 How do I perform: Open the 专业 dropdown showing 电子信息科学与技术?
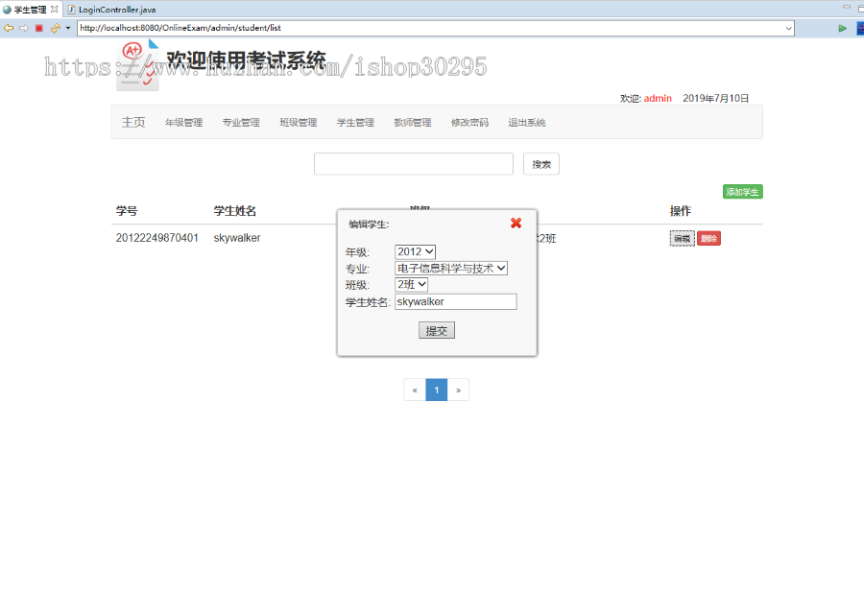click(x=450, y=268)
